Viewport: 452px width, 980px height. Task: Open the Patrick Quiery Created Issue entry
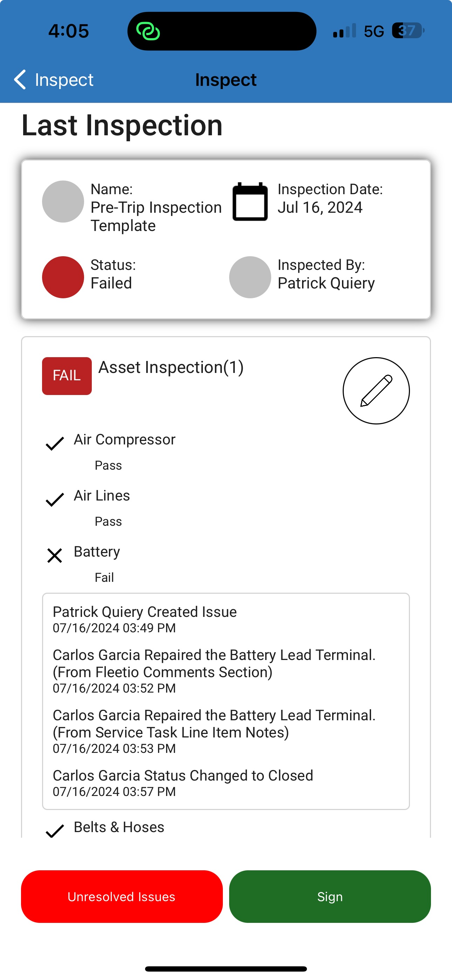click(x=145, y=619)
